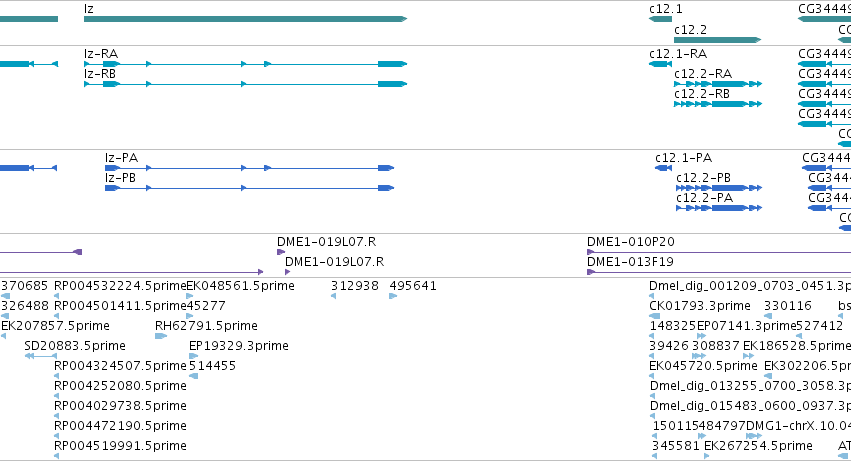This screenshot has width=851, height=461.
Task: Click the lower DME1-019L07.R label
Action: (x=334, y=262)
